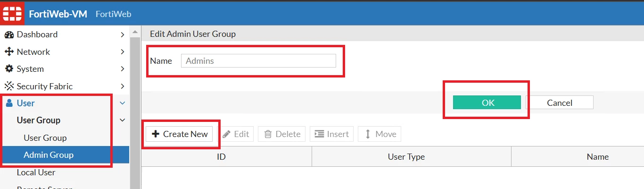Screen dimensions: 644x189
Task: Click the FortiWeb-VM header title
Action: pos(58,14)
